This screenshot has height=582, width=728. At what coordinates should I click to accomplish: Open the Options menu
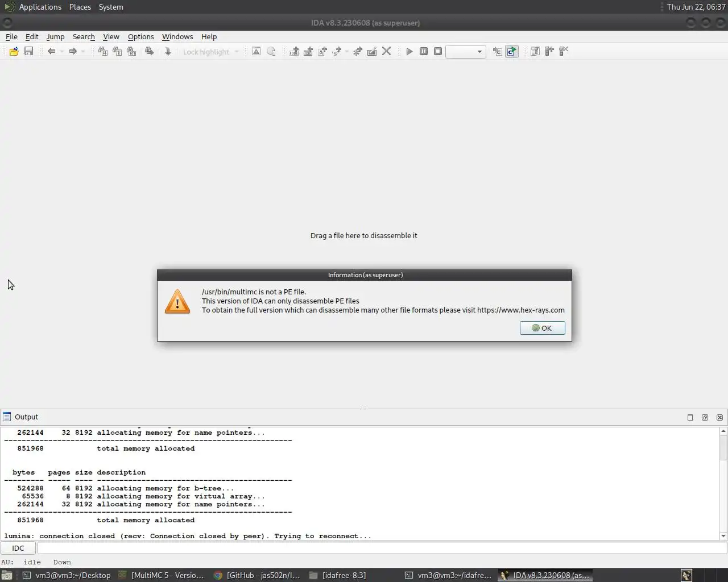[140, 36]
